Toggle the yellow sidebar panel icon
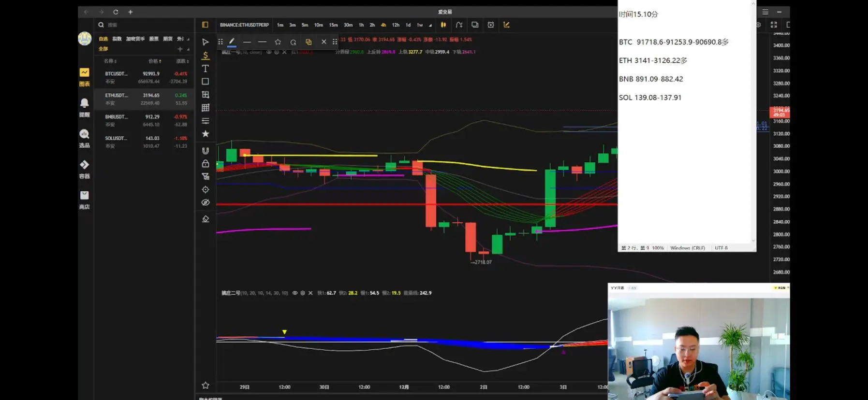 [205, 25]
